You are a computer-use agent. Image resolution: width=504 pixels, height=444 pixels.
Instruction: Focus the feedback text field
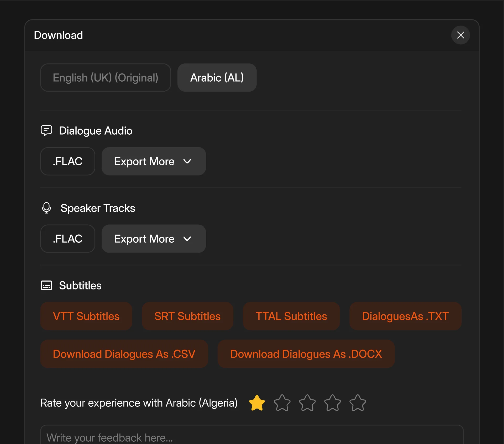click(252, 435)
